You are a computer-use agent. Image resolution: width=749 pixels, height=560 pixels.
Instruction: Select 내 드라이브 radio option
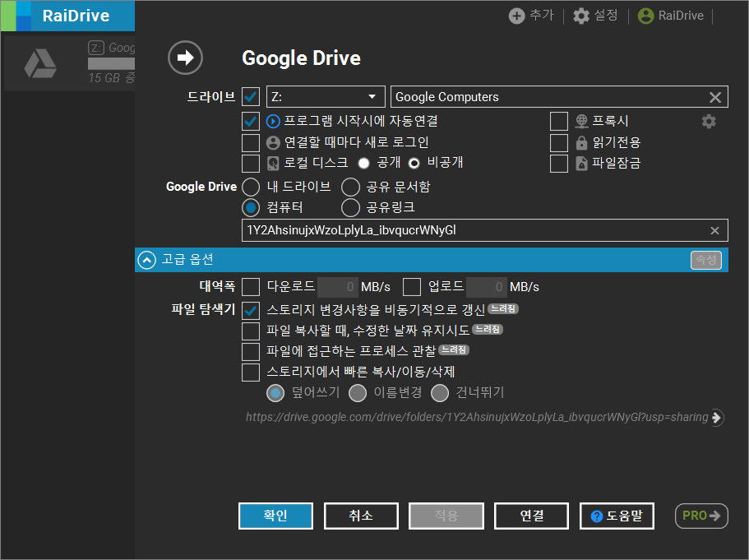click(x=251, y=187)
